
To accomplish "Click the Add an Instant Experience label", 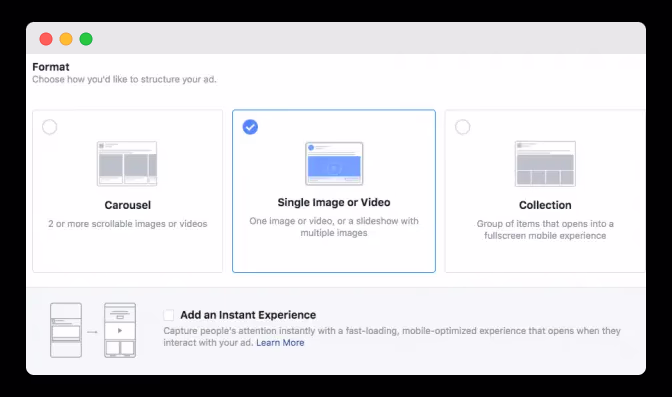I will pyautogui.click(x=248, y=315).
